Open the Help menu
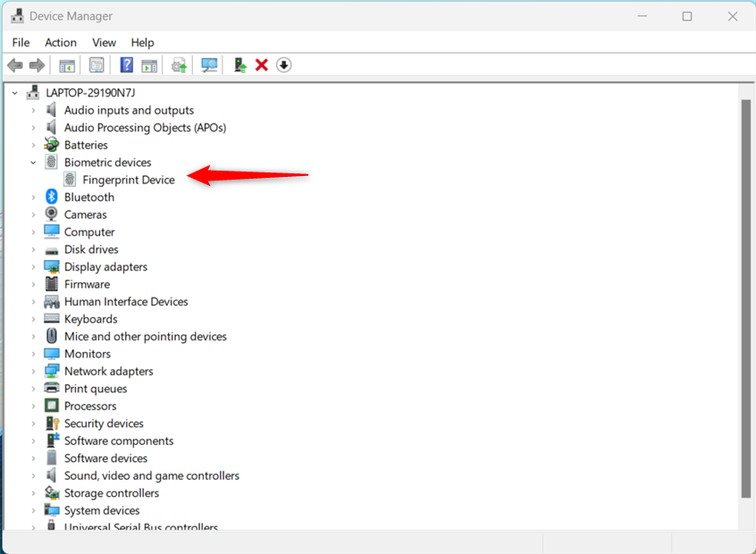 [143, 42]
